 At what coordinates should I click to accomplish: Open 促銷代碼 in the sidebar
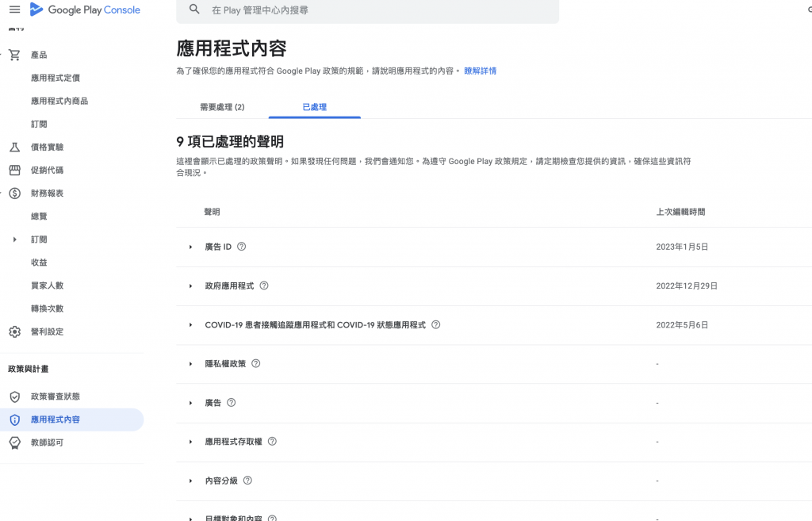coord(47,170)
